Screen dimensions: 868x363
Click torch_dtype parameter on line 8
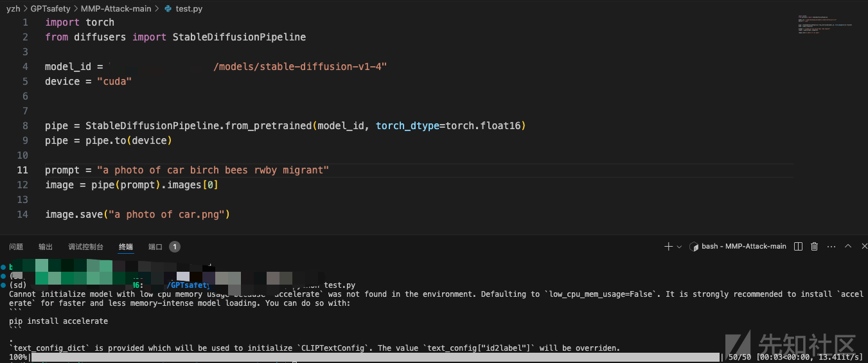(407, 126)
